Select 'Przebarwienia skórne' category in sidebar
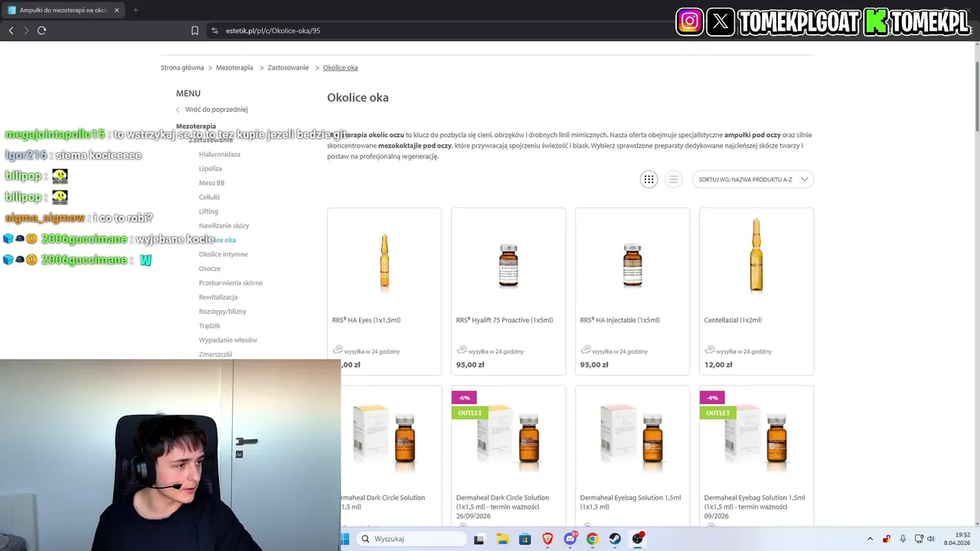980x551 pixels. [230, 283]
